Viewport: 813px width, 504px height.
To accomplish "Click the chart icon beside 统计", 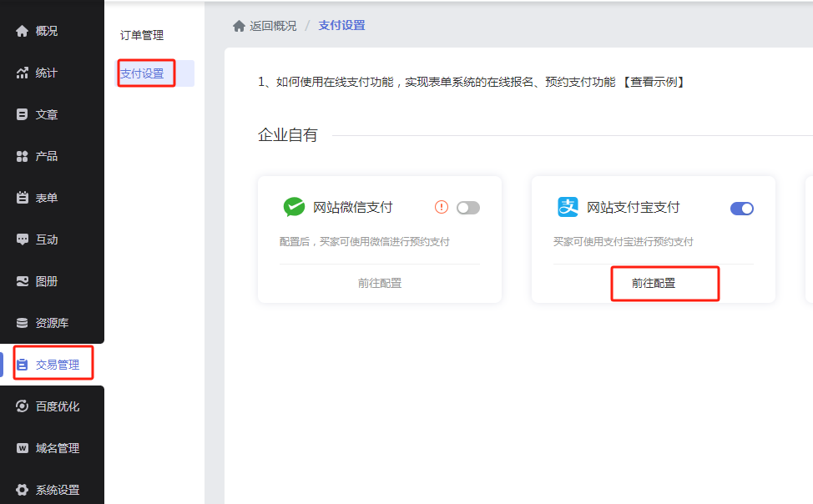I will coord(22,73).
